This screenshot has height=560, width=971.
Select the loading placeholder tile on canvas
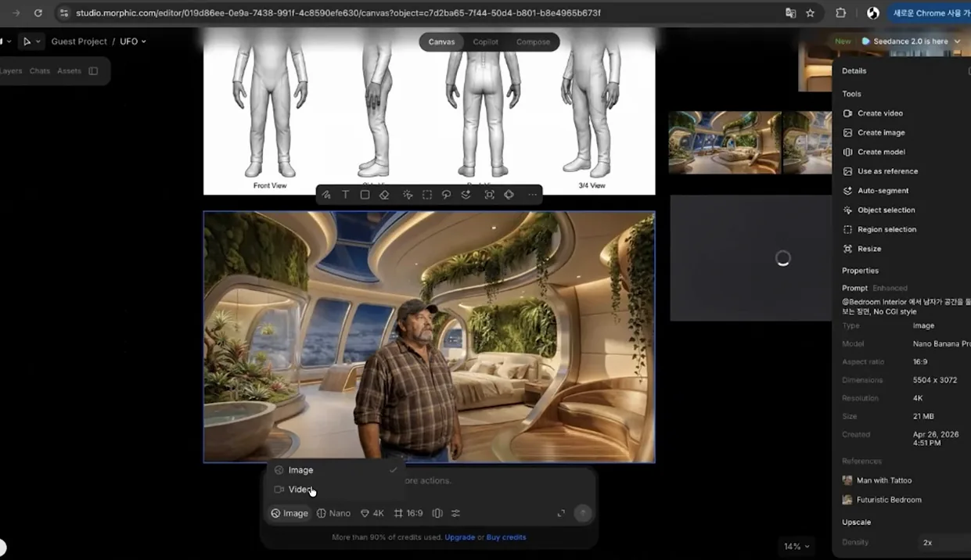click(750, 258)
